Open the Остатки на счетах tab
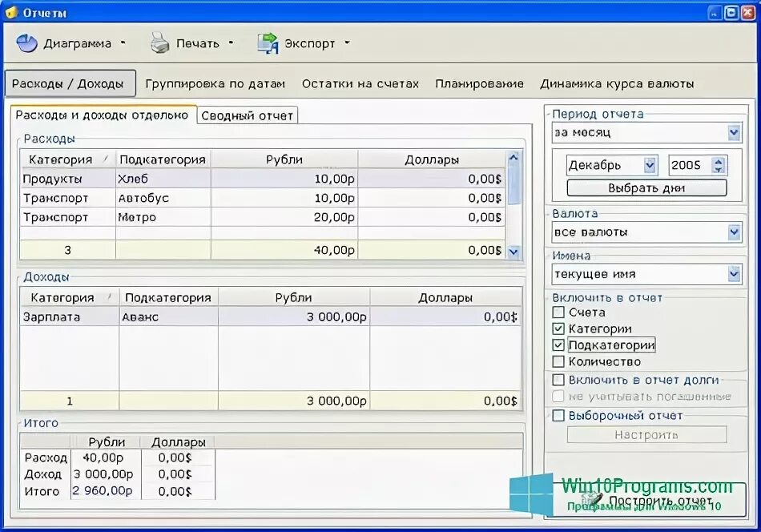 click(360, 83)
